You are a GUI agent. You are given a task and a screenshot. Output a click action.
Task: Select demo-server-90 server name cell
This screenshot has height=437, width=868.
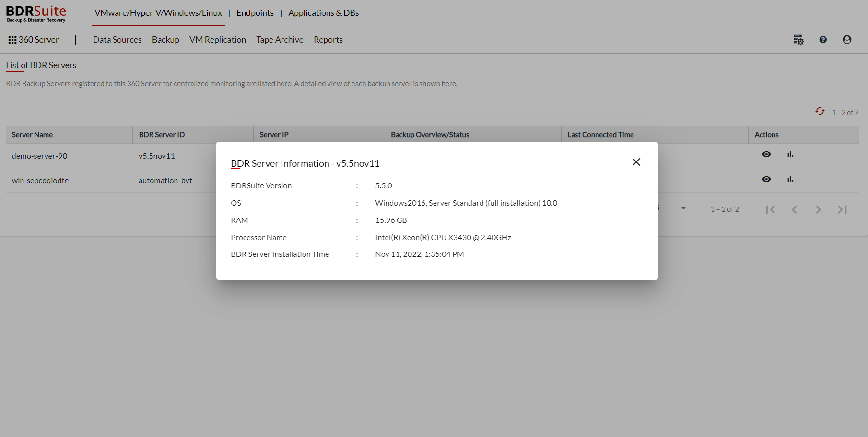pyautogui.click(x=40, y=156)
